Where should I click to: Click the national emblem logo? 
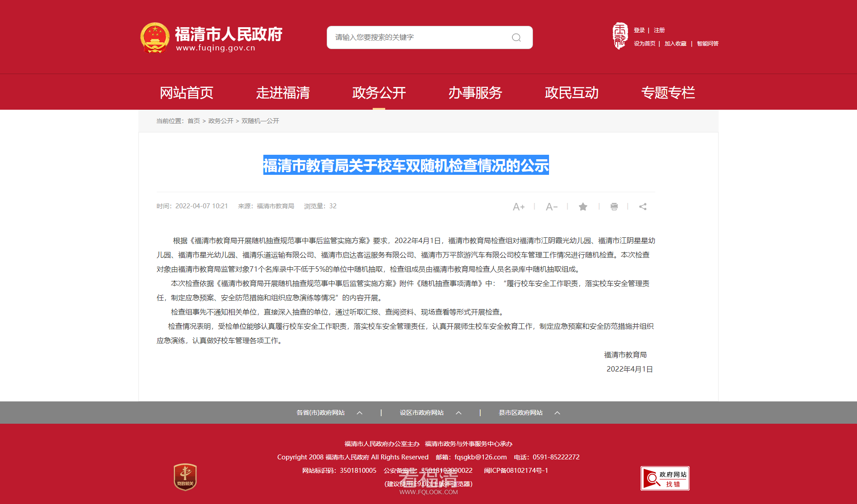154,37
